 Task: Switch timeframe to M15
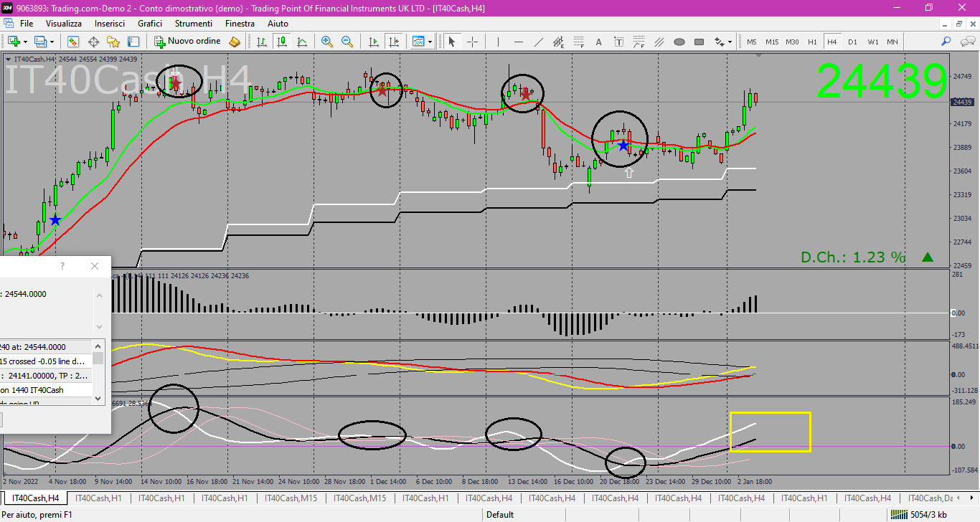pyautogui.click(x=772, y=42)
